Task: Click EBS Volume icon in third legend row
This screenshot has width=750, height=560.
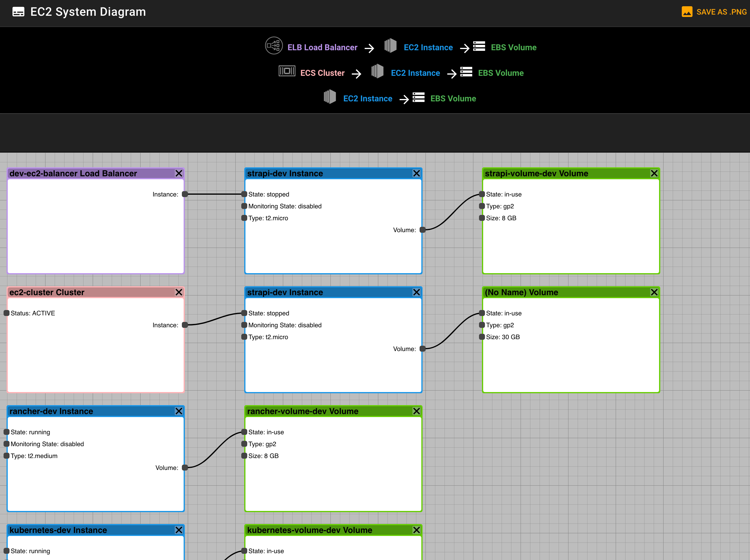Action: 419,97
